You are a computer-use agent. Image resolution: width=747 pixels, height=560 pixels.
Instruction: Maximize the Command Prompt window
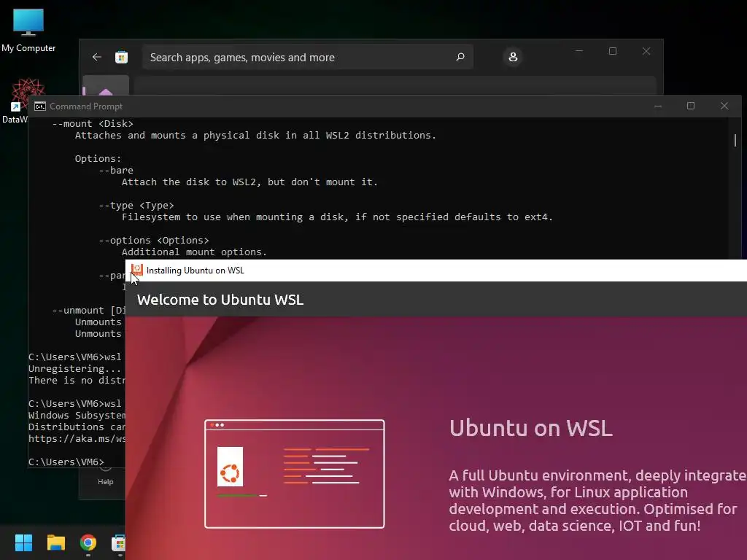point(691,106)
